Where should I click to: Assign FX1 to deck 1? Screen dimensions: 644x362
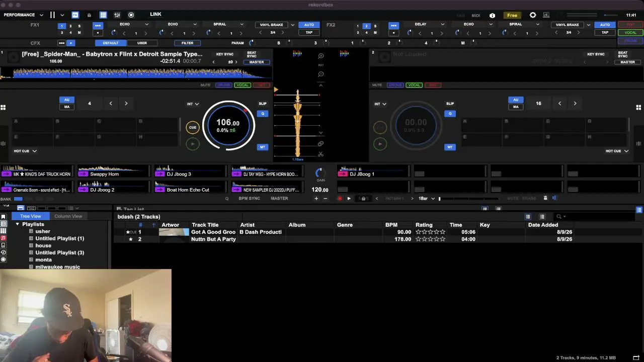coord(62,26)
